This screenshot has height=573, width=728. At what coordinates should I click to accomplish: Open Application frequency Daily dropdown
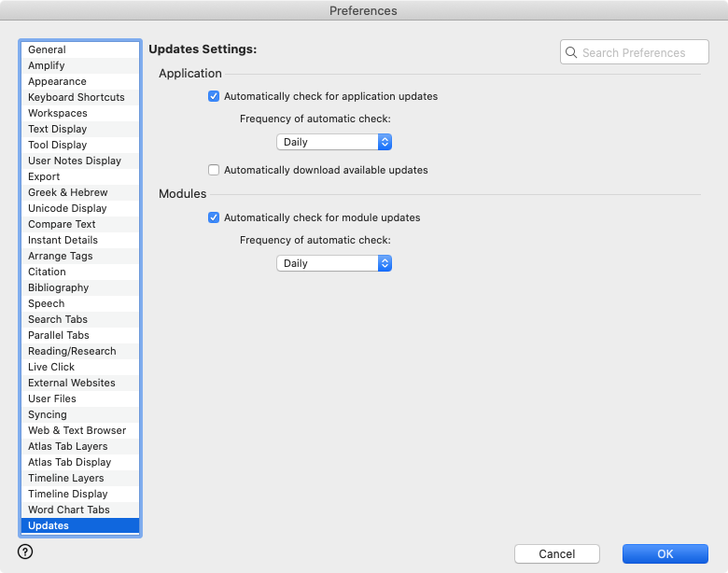(333, 142)
